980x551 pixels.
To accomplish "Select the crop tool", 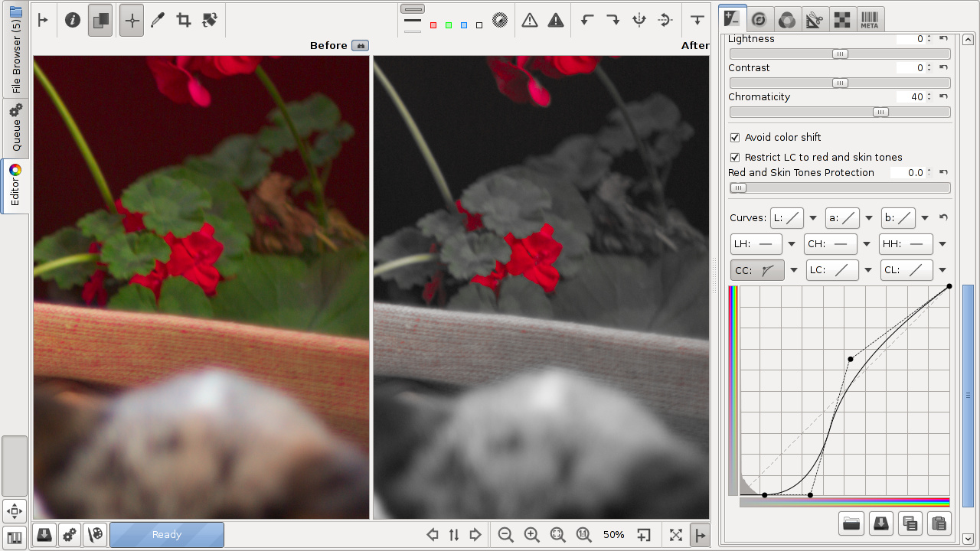I will point(184,21).
